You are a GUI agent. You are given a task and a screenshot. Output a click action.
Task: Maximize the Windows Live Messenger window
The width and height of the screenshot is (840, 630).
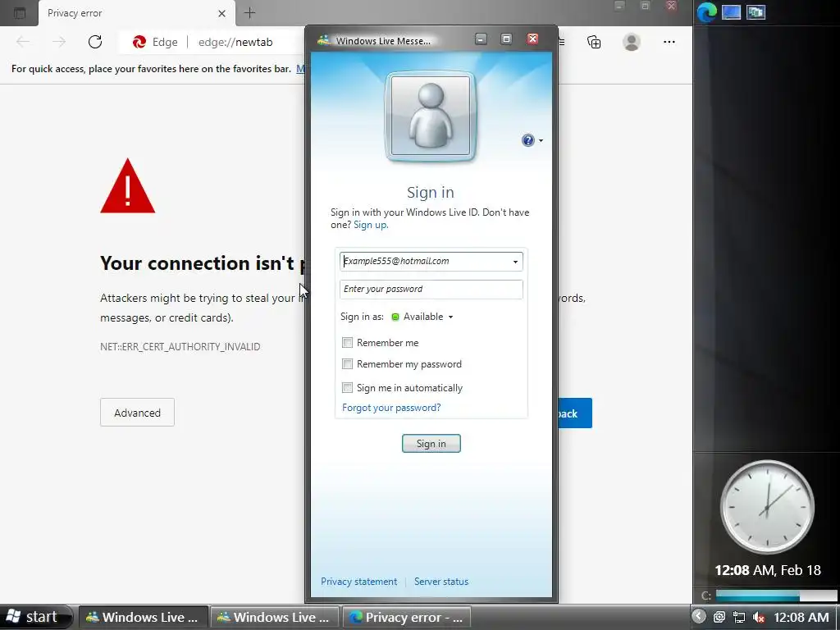tap(505, 39)
